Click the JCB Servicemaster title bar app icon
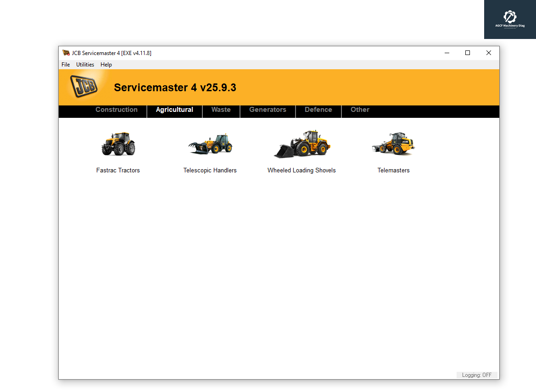 [x=66, y=53]
